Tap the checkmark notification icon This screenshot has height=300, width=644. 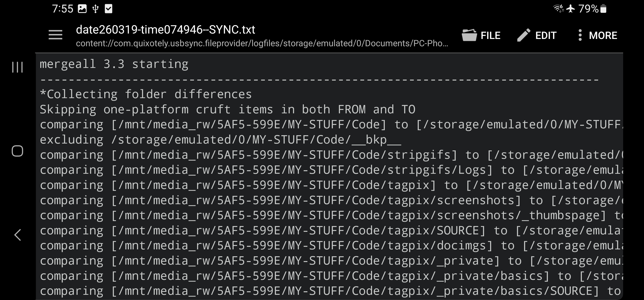click(108, 9)
